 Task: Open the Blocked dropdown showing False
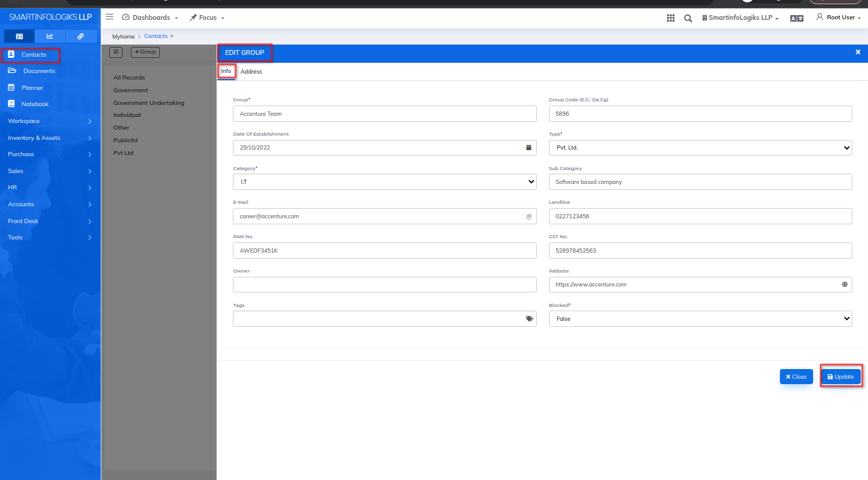(700, 318)
